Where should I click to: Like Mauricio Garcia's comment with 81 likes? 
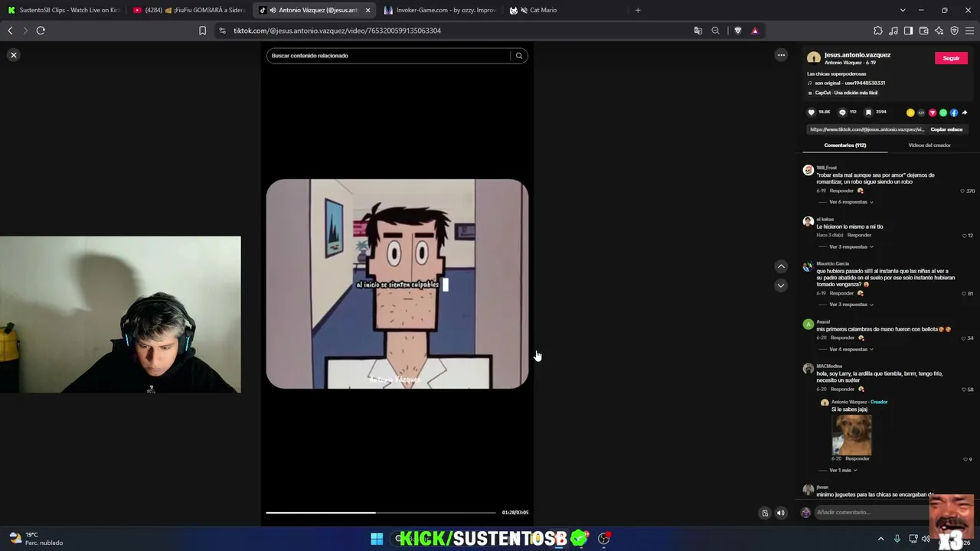965,294
